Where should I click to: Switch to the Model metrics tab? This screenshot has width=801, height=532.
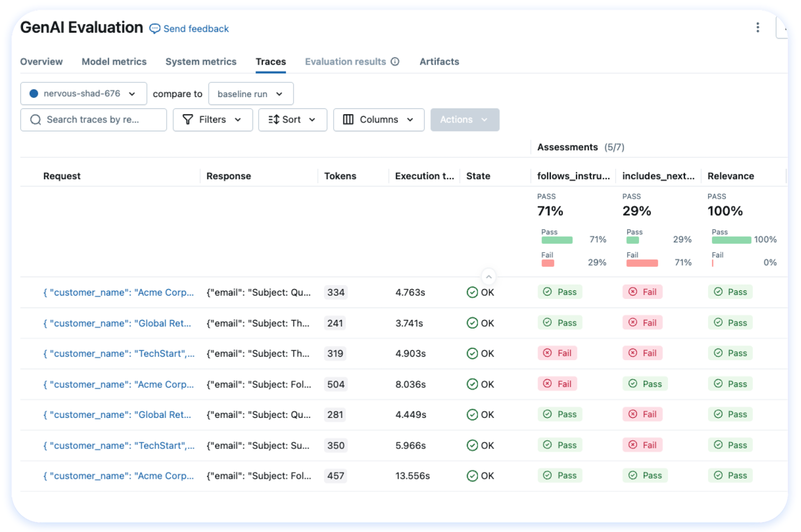point(114,61)
